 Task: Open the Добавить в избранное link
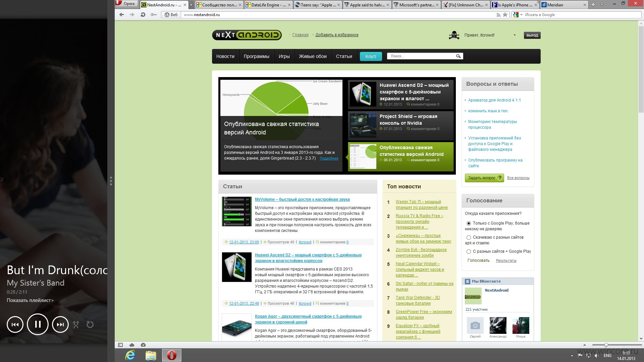pyautogui.click(x=337, y=35)
